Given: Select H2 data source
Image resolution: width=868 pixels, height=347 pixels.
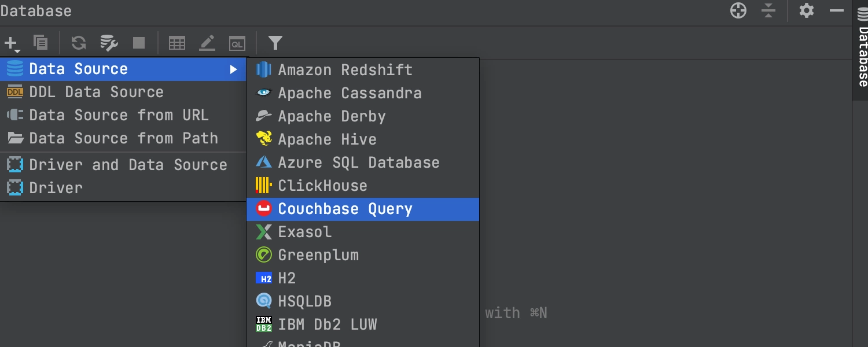Looking at the screenshot, I should [x=363, y=278].
